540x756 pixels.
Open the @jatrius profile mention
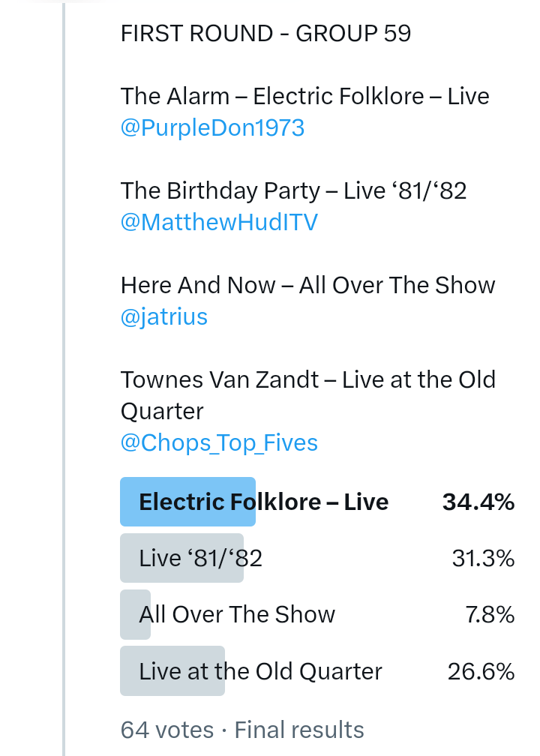pyautogui.click(x=163, y=317)
